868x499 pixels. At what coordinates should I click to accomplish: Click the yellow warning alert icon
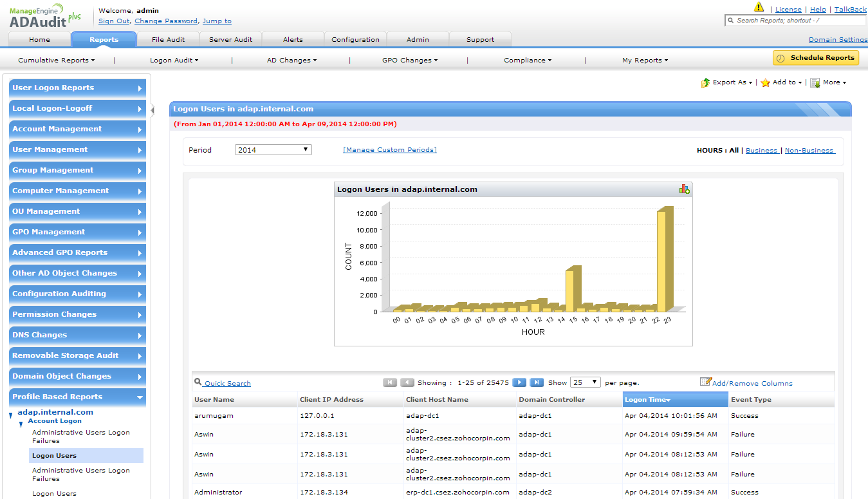tap(759, 8)
